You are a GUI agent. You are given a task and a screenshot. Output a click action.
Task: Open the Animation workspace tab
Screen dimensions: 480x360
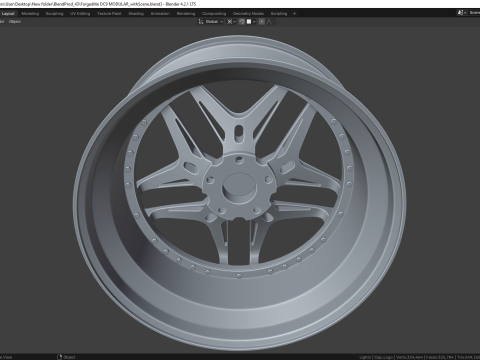(x=160, y=14)
